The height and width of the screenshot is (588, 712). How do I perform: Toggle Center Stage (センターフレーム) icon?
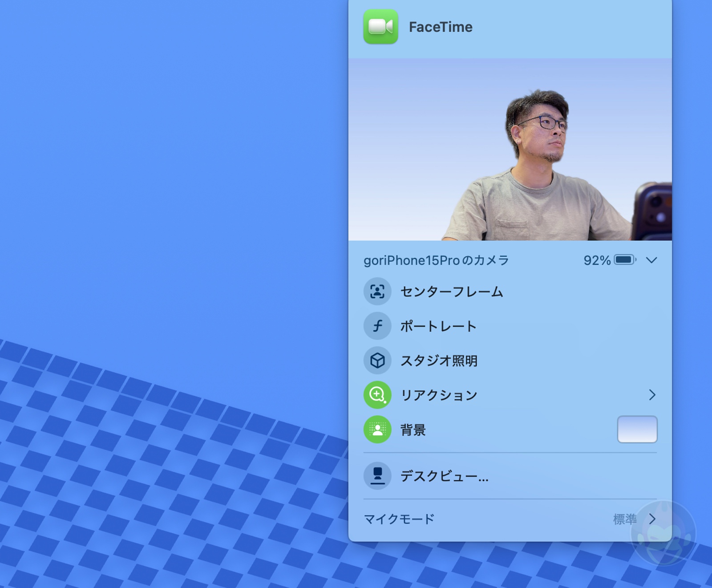377,292
